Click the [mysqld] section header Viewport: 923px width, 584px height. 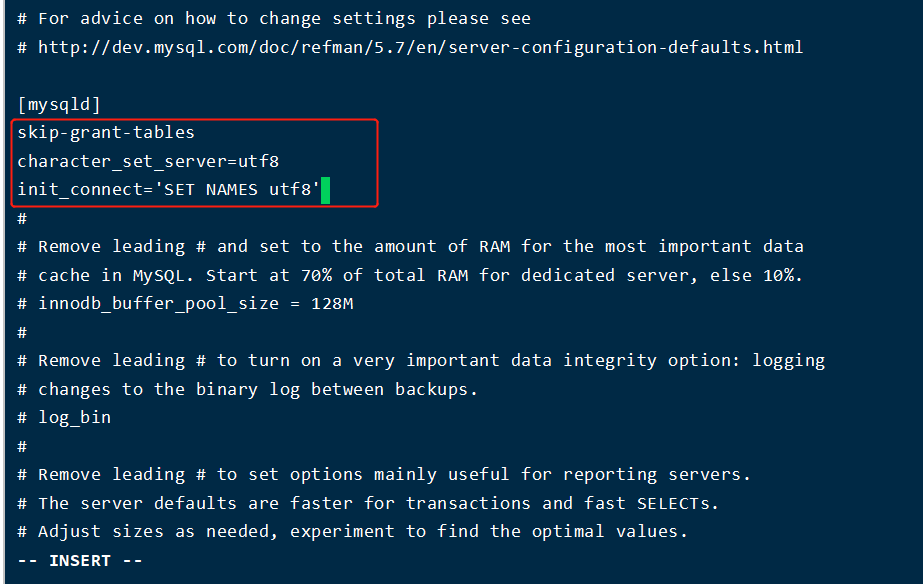point(59,105)
